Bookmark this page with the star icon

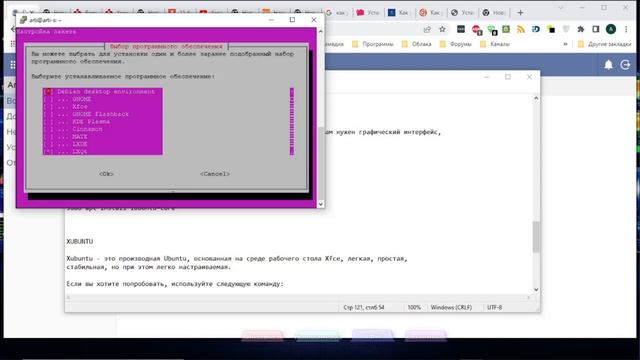click(x=442, y=29)
